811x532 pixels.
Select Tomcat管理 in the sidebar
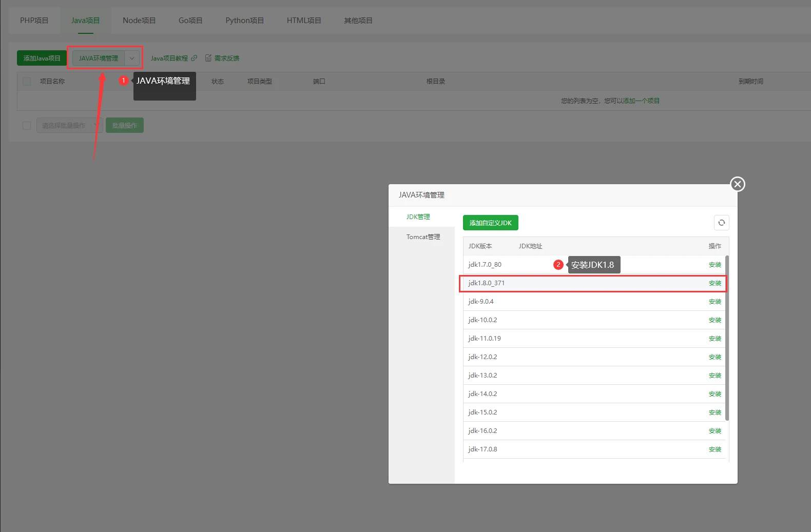(x=423, y=237)
